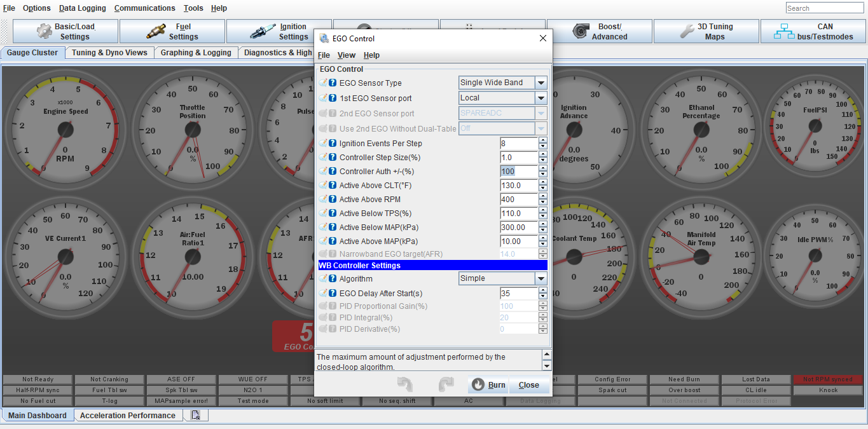Click the Burn button
This screenshot has width=868, height=429.
pyautogui.click(x=488, y=385)
